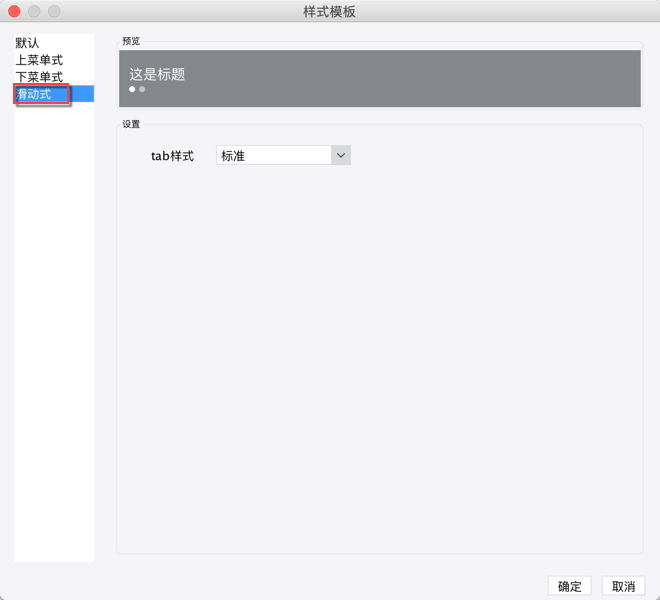
Task: Select the highlighted 滑动式 template
Action: point(54,94)
